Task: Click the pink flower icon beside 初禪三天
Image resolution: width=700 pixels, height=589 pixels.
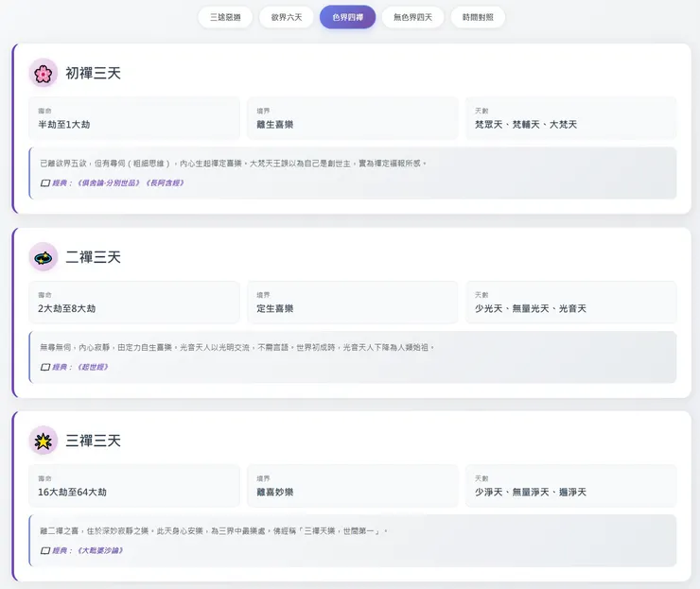Action: pyautogui.click(x=44, y=73)
